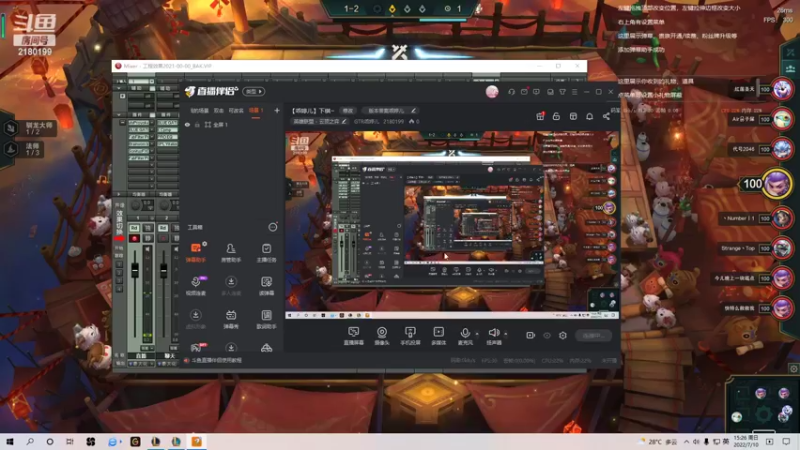Open microphone options arrow
800x450 pixels.
(477, 334)
